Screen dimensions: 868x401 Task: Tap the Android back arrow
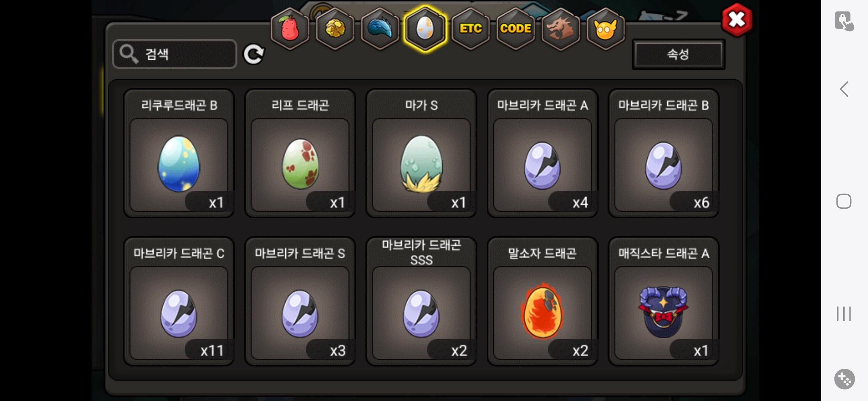tap(844, 89)
